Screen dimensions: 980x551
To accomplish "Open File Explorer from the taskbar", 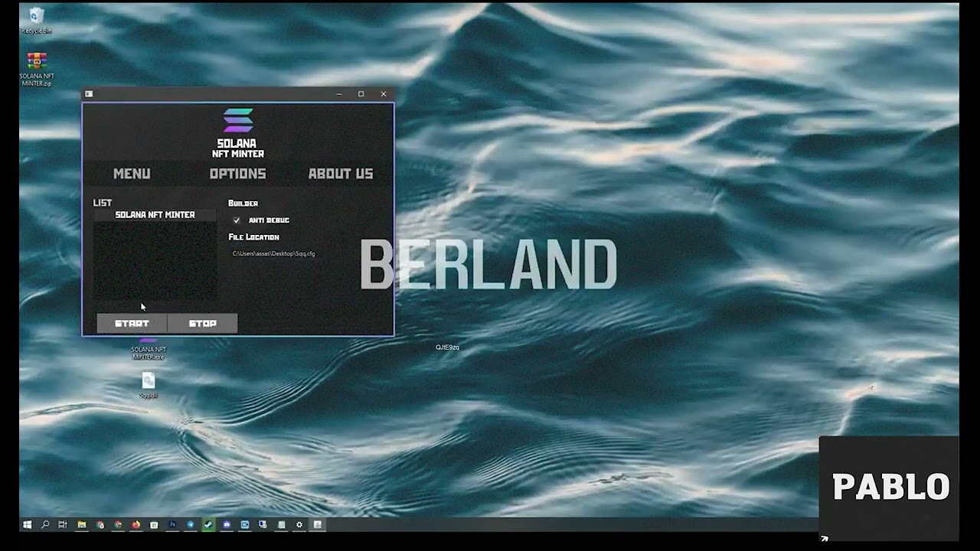I will click(81, 525).
